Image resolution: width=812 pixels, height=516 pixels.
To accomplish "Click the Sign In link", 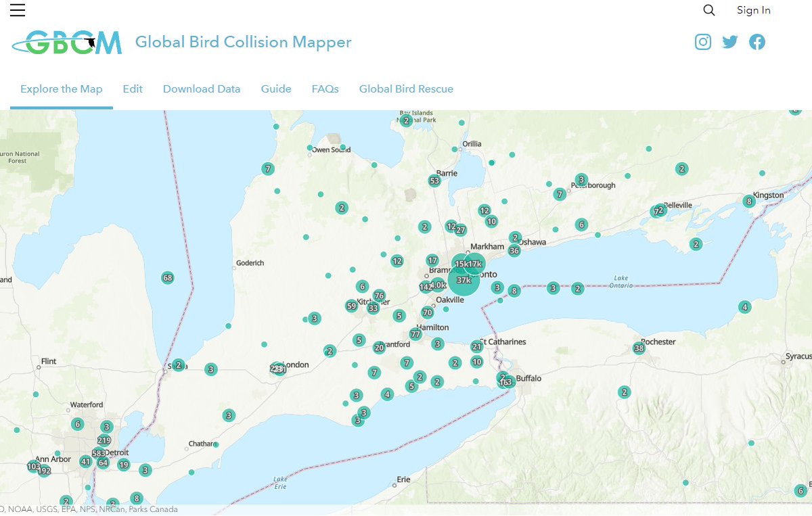I will point(753,10).
